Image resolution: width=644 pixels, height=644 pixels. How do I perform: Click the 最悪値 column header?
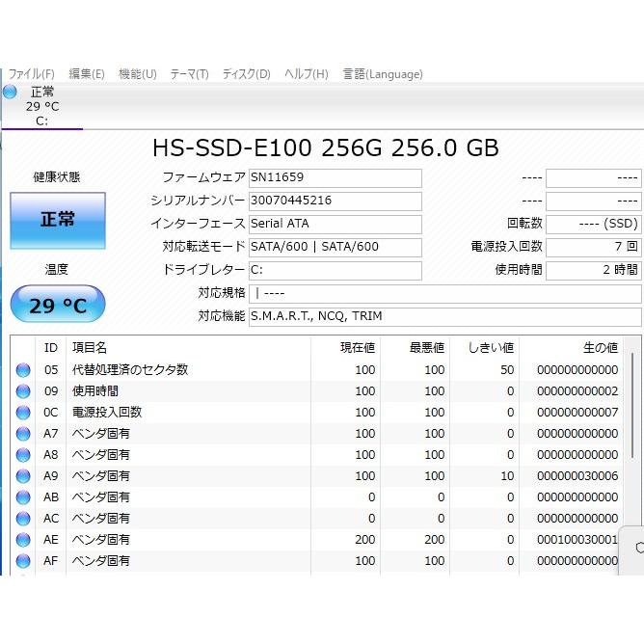415,348
